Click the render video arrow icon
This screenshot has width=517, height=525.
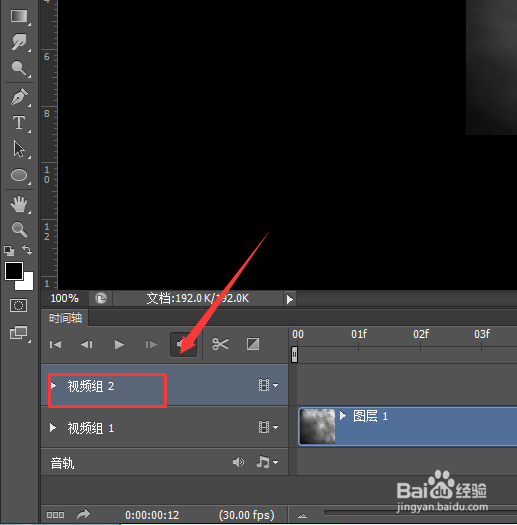click(83, 514)
